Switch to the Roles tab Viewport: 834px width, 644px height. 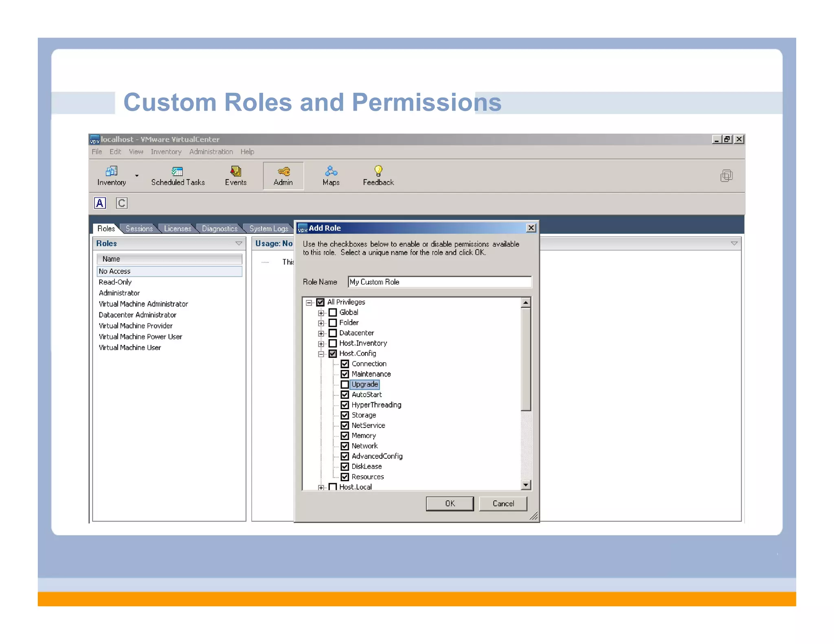pos(106,229)
